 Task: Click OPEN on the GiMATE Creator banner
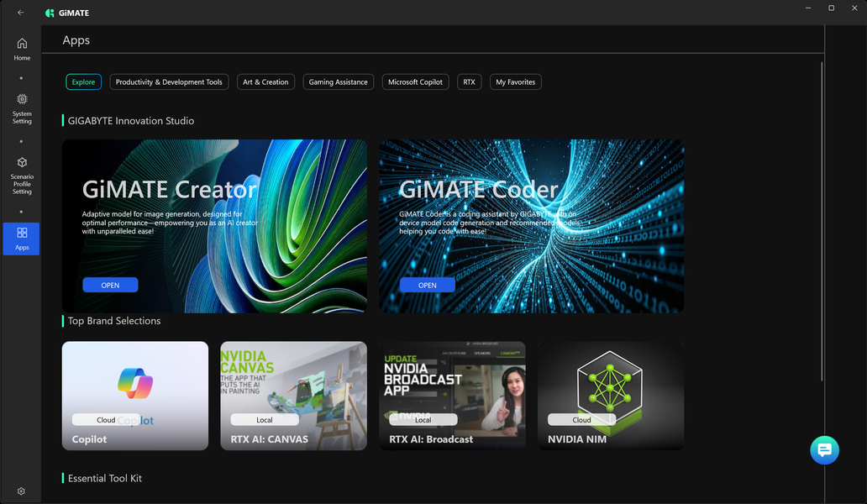110,285
